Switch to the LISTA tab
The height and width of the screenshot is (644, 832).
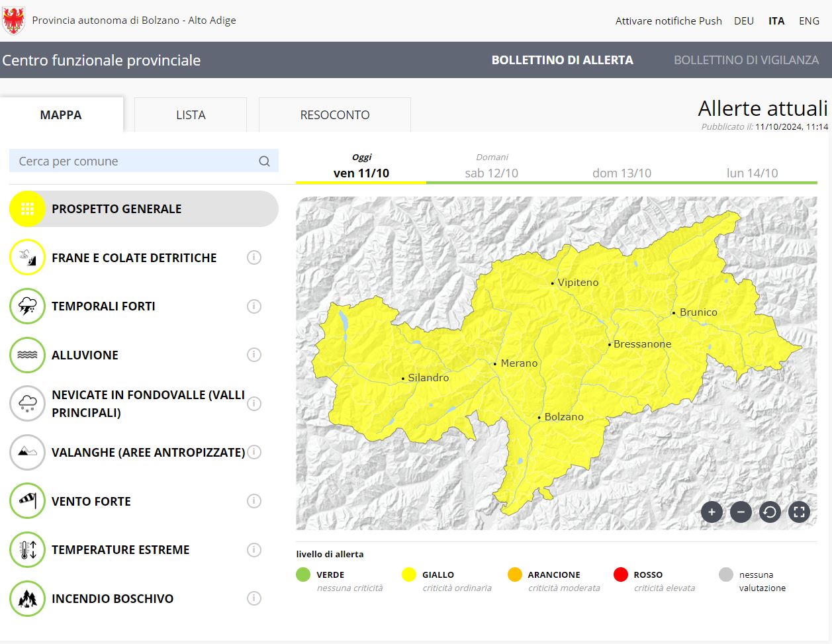pos(191,115)
